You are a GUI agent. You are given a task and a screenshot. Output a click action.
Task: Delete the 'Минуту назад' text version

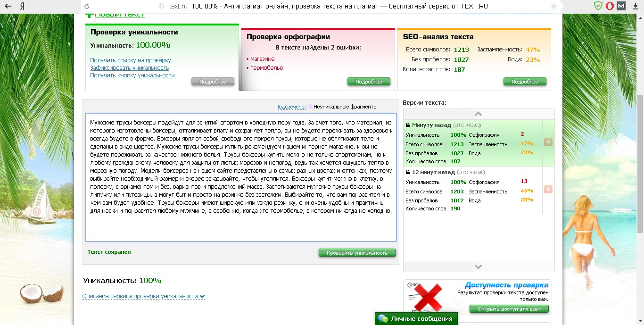coord(548,142)
